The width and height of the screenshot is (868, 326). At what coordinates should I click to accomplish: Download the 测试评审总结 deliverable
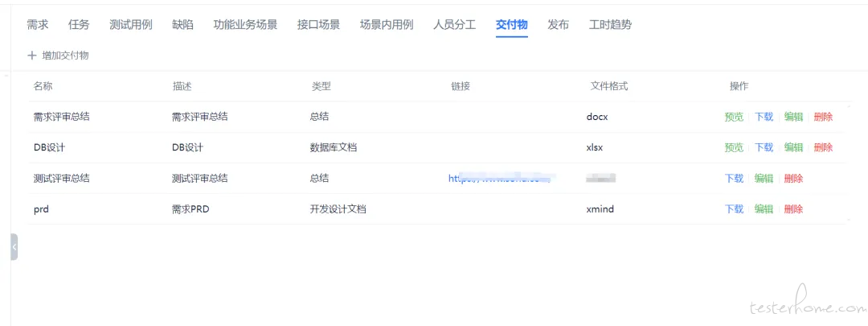pos(734,179)
